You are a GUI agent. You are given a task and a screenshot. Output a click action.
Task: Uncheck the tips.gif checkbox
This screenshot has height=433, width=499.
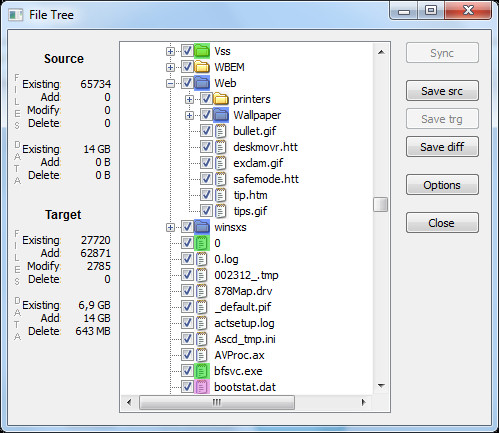pyautogui.click(x=206, y=211)
